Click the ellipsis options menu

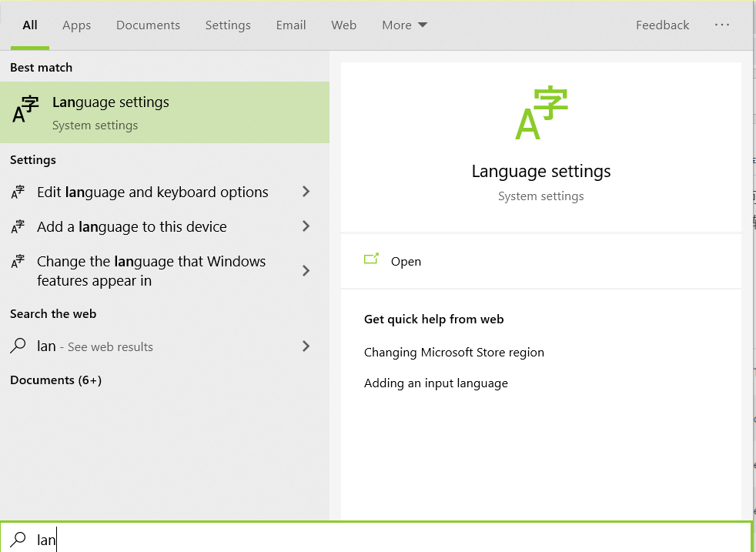click(722, 24)
